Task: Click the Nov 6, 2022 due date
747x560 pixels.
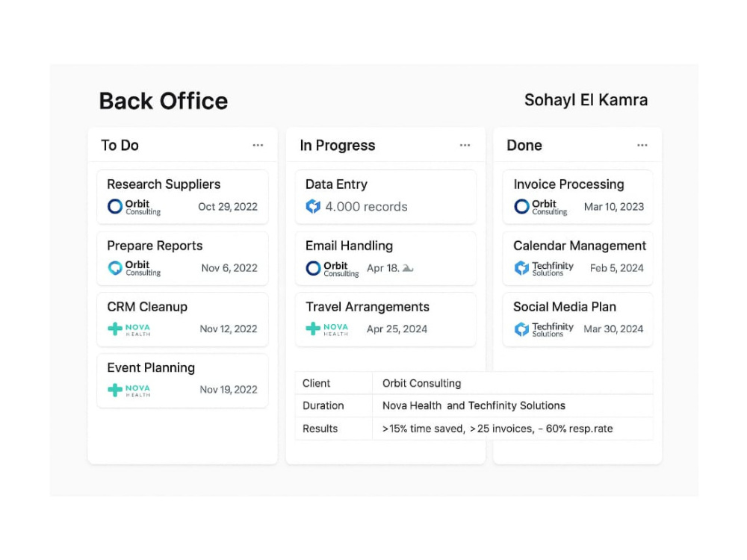Action: click(x=229, y=268)
